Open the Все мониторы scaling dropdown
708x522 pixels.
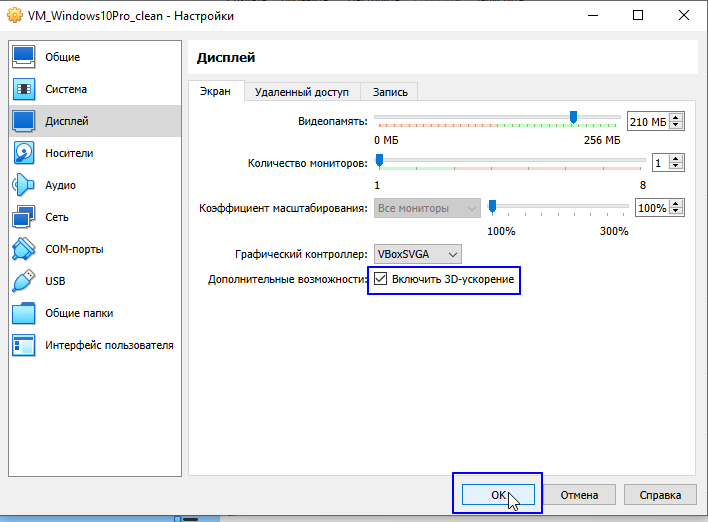tap(427, 208)
